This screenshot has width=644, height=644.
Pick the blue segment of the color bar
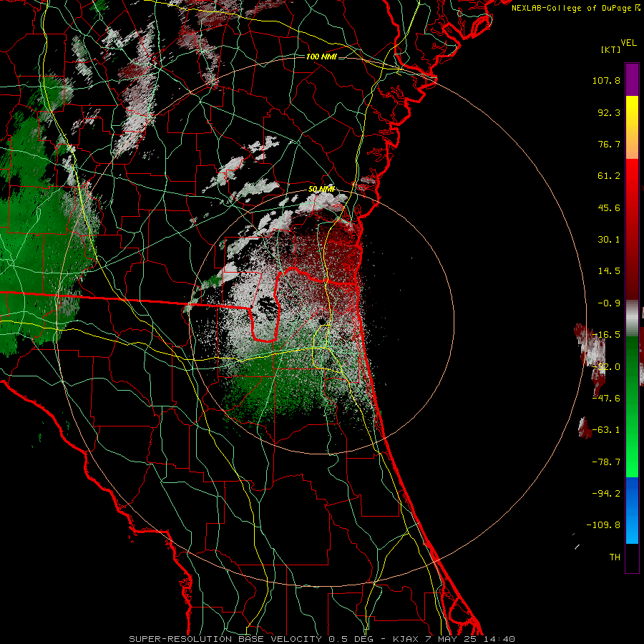(632, 510)
